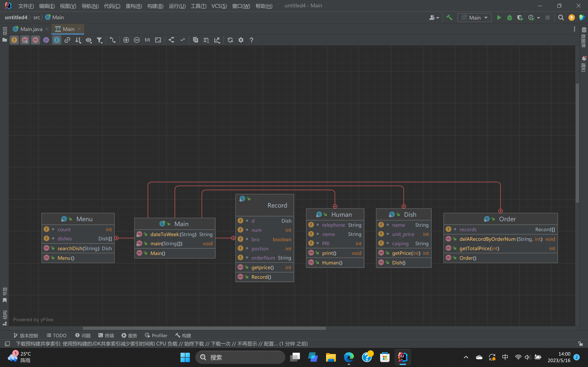Toggle Fields visibility in diagram
Viewport: 588px width, 367px height.
[14, 40]
